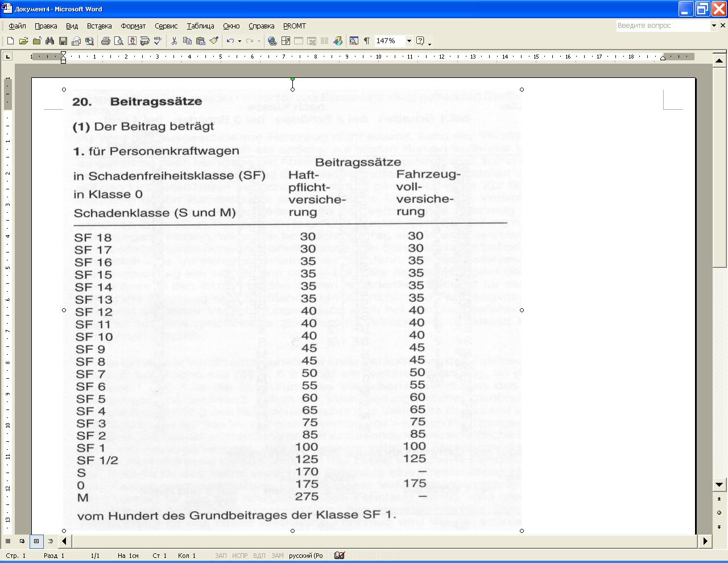Save the document with floppy icon

63,41
